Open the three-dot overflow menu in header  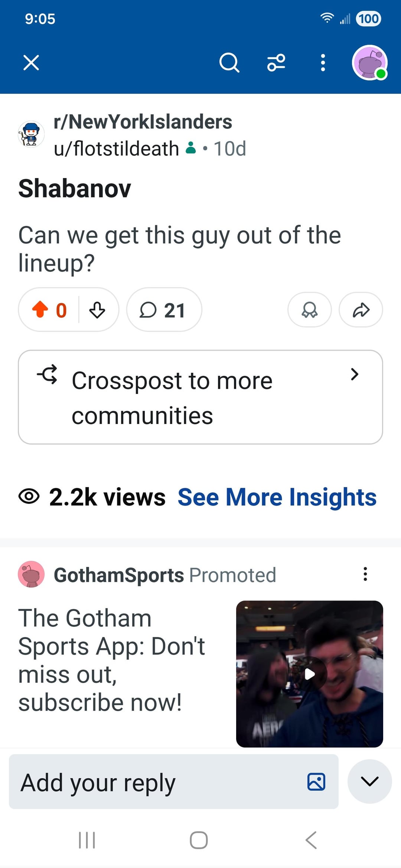point(323,62)
